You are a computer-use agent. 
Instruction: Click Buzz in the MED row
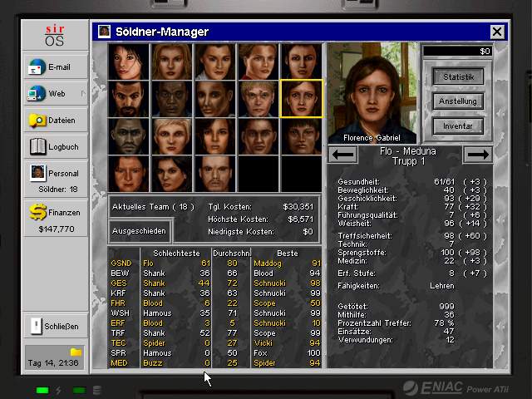[x=152, y=363]
